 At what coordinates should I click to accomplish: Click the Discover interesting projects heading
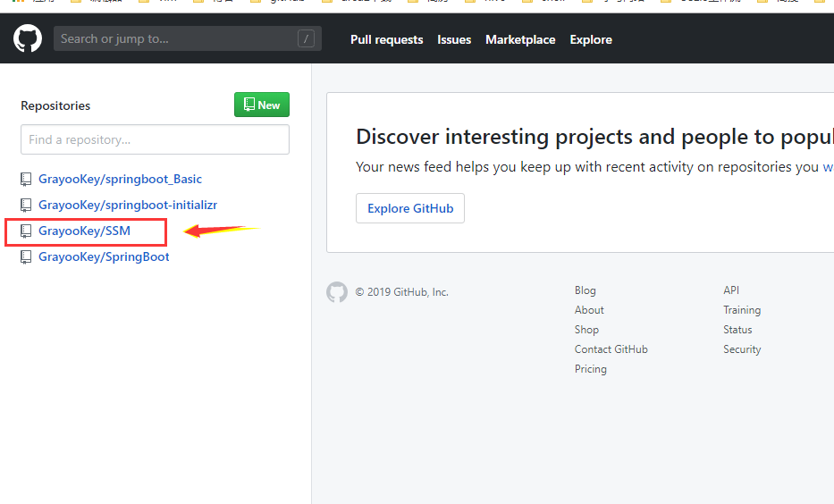[594, 137]
